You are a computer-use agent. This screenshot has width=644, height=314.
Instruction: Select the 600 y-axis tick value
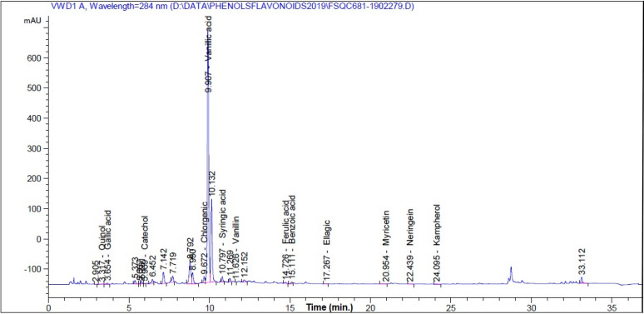coord(34,58)
